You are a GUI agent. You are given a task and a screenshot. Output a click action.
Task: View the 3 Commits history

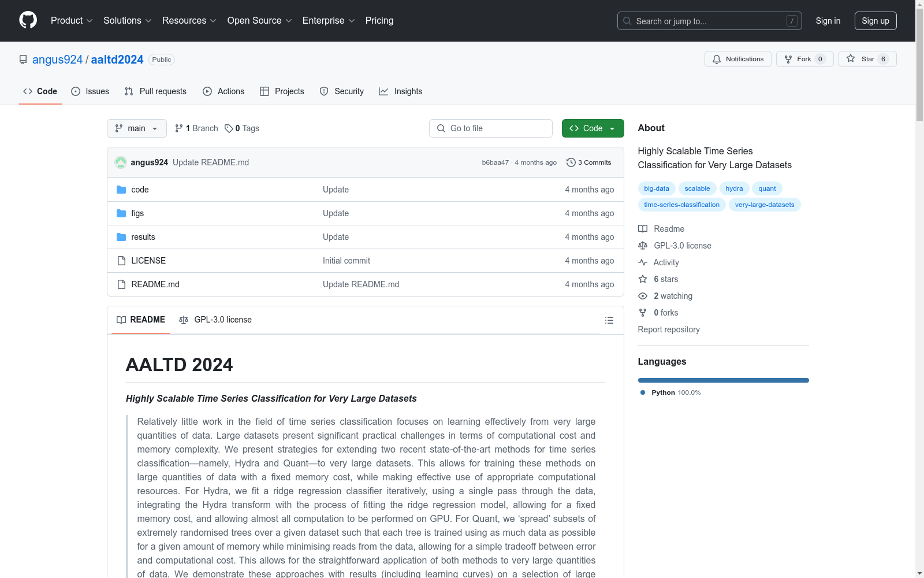tap(588, 162)
